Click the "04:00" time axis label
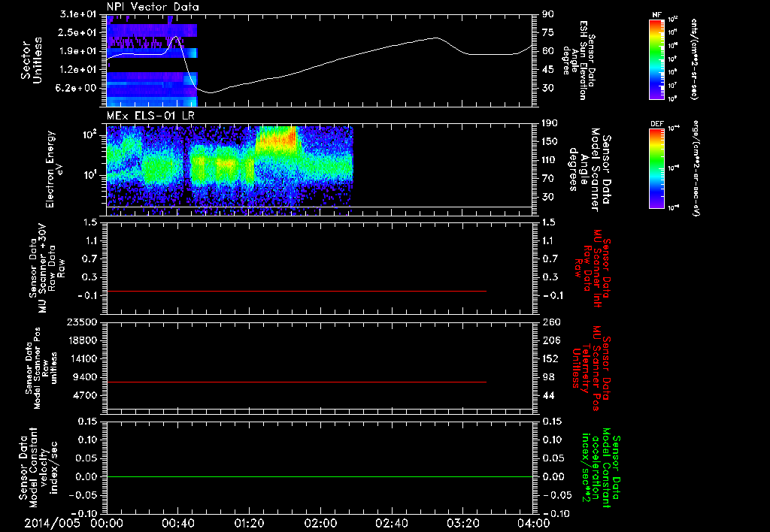This screenshot has height=532, width=770. point(534,523)
